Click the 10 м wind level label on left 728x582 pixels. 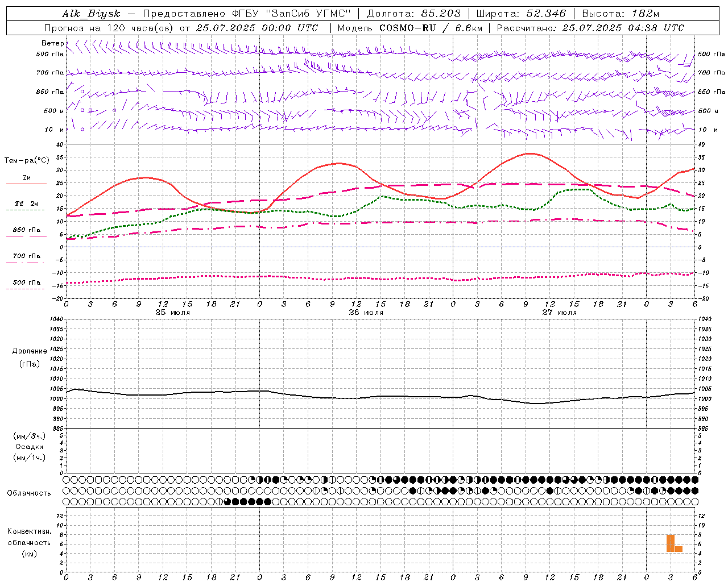[55, 130]
